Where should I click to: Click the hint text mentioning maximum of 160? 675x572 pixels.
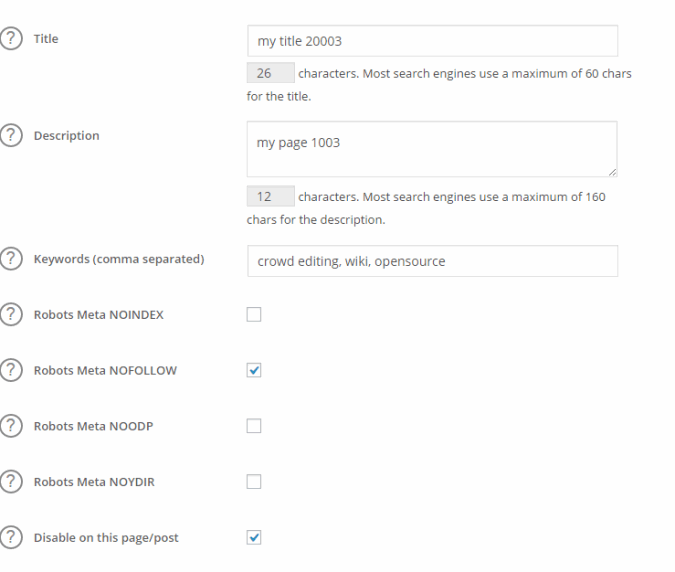pyautogui.click(x=426, y=208)
